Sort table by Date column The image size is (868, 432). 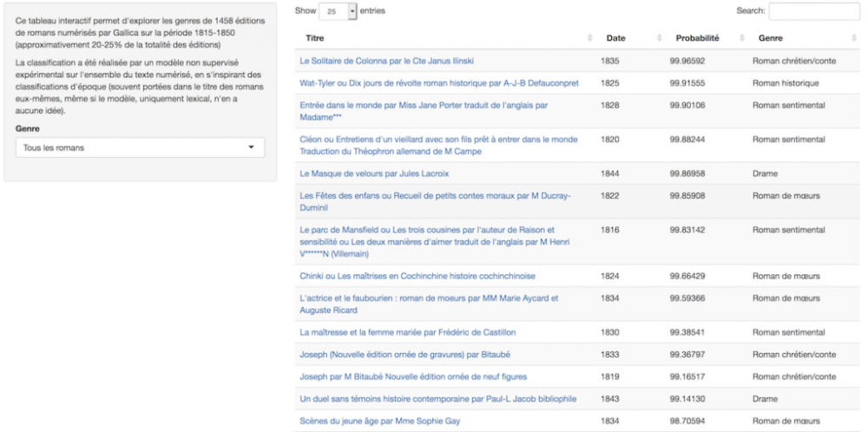point(632,38)
